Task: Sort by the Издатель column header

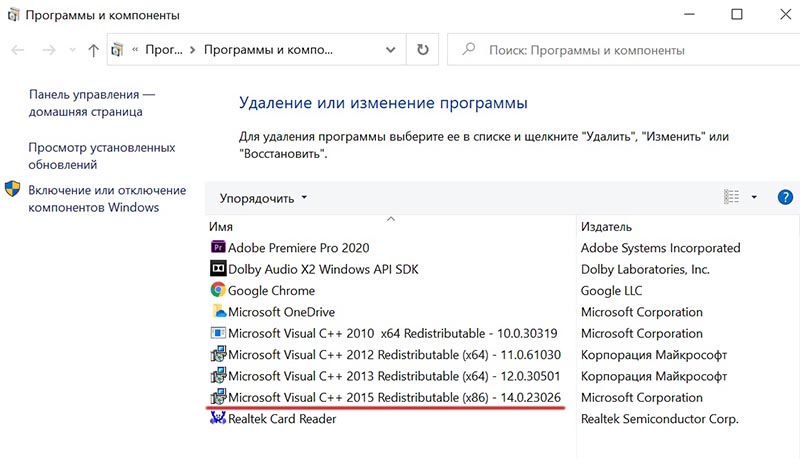Action: [606, 226]
